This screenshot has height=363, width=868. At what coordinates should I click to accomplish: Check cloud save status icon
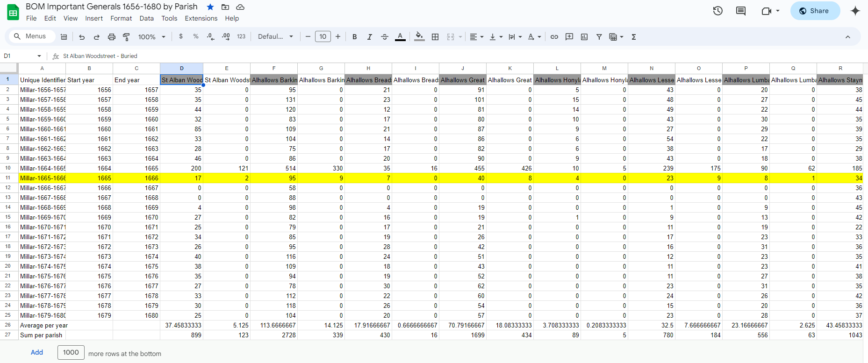(x=240, y=7)
